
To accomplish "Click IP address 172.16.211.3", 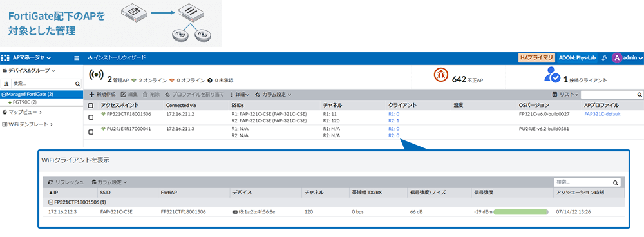I will tap(180, 129).
